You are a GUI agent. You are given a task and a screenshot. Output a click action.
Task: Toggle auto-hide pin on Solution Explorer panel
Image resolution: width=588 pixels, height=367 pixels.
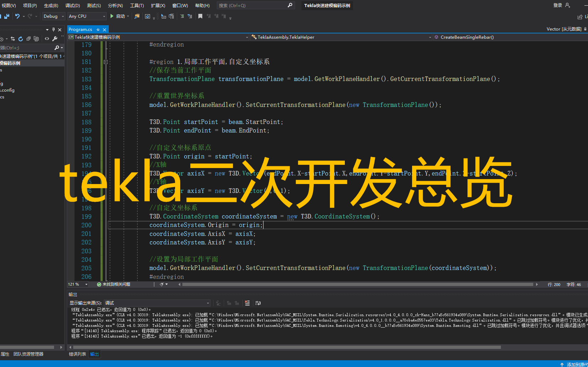[x=53, y=29]
